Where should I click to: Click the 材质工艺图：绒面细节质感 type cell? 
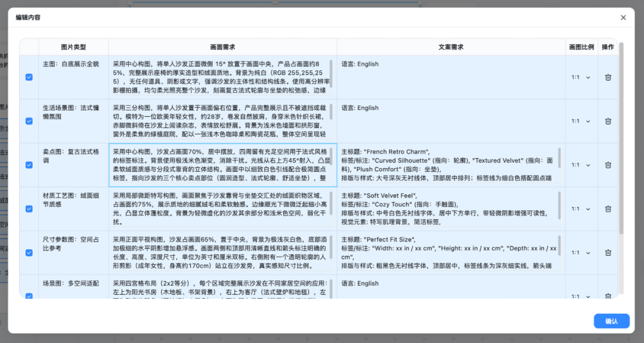pyautogui.click(x=73, y=209)
